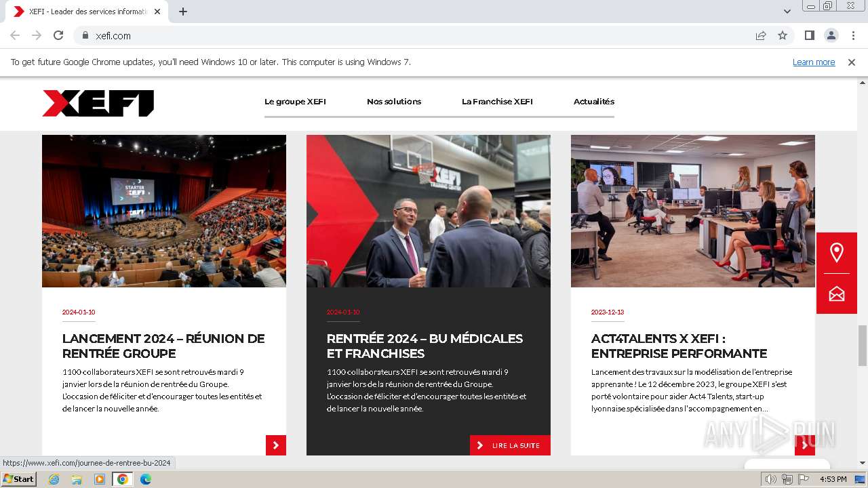Click the 2024-01-10 date on Lancement card

pyautogui.click(x=79, y=312)
